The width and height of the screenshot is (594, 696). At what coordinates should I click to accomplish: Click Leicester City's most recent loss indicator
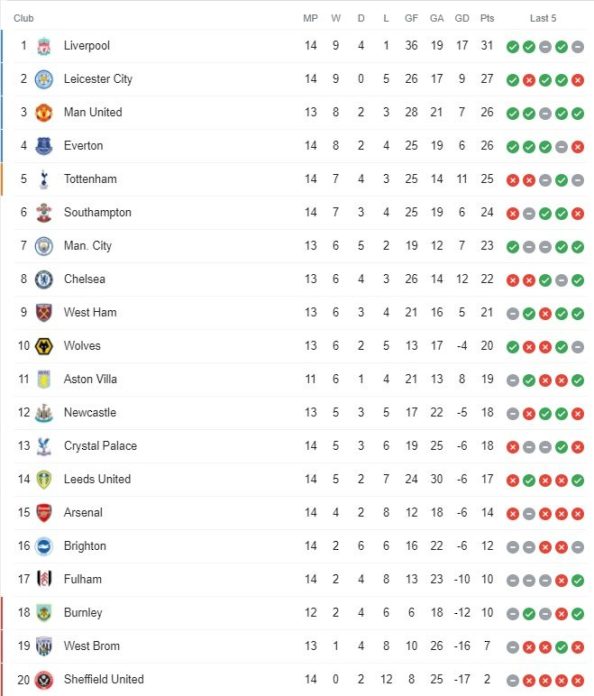point(578,80)
